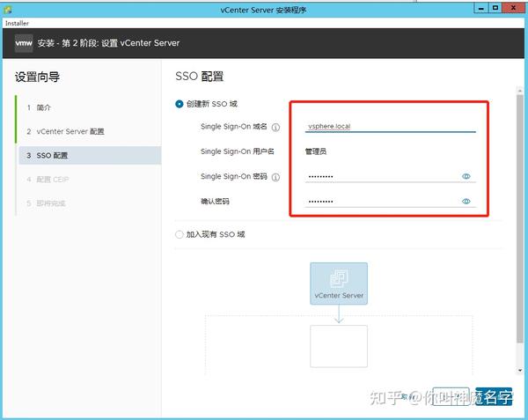Click the info icon beside Single Sign-On 域名
The height and width of the screenshot is (420, 528).
[275, 128]
